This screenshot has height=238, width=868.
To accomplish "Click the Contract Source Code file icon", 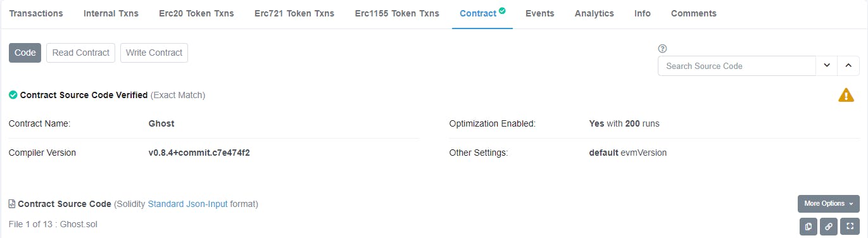I will (x=12, y=204).
